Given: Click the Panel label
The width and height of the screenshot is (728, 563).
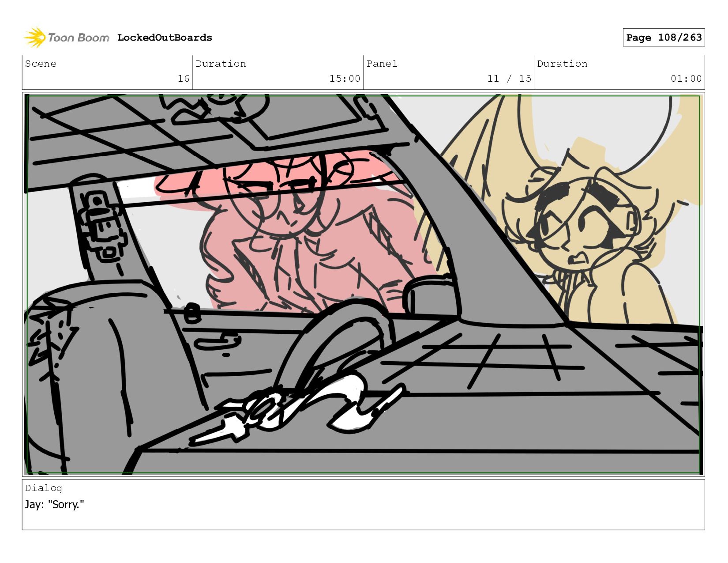Looking at the screenshot, I should click(382, 64).
